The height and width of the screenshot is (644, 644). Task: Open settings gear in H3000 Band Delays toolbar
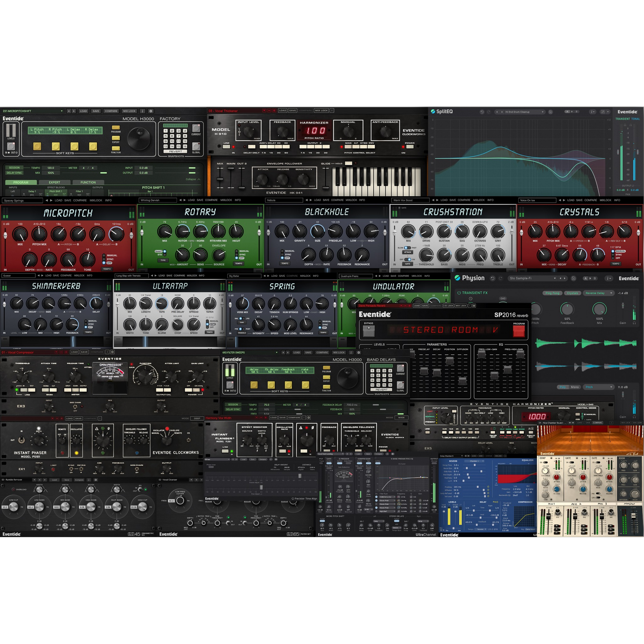click(x=359, y=352)
